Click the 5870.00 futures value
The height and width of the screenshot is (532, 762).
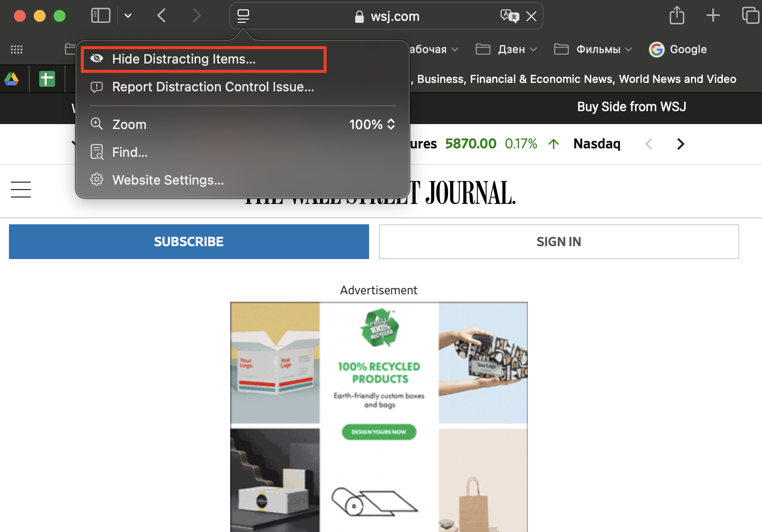[x=471, y=144]
